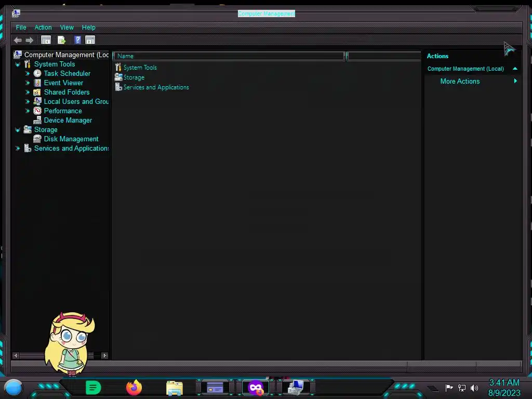Go forward using the toolbar forward arrow

(x=30, y=41)
